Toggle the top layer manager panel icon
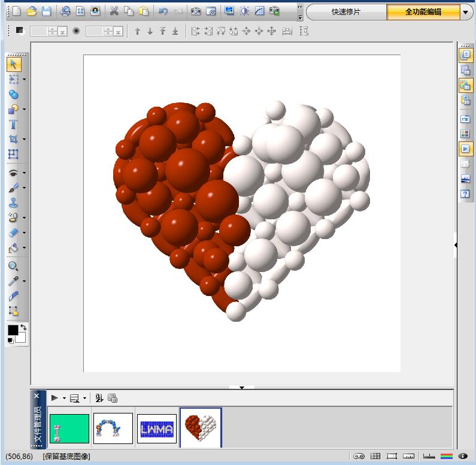This screenshot has width=476, height=465. [465, 55]
